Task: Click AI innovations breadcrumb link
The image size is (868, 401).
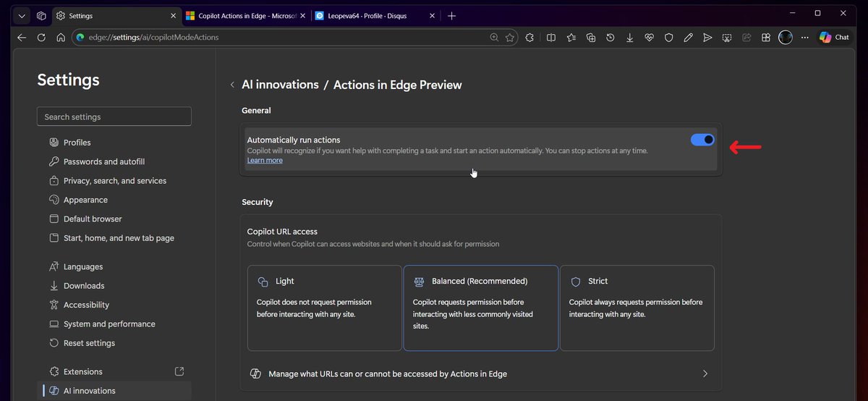Action: point(280,85)
